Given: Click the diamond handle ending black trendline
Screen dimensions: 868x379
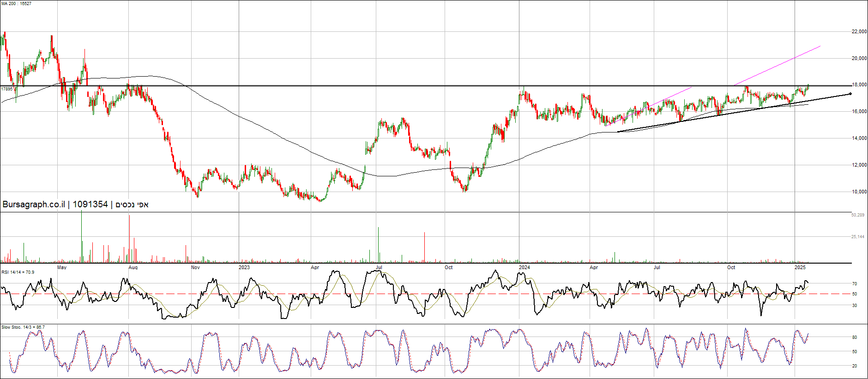Looking at the screenshot, I should point(850,94).
